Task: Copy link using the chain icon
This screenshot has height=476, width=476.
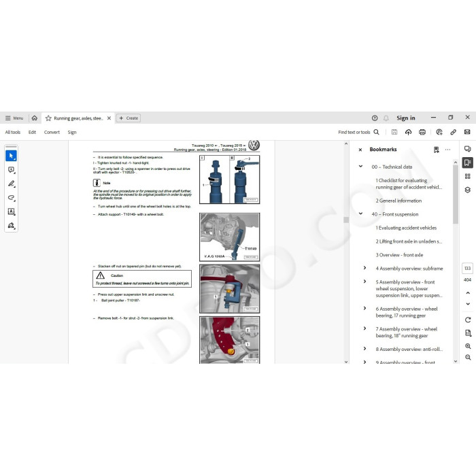Action: 454,132
